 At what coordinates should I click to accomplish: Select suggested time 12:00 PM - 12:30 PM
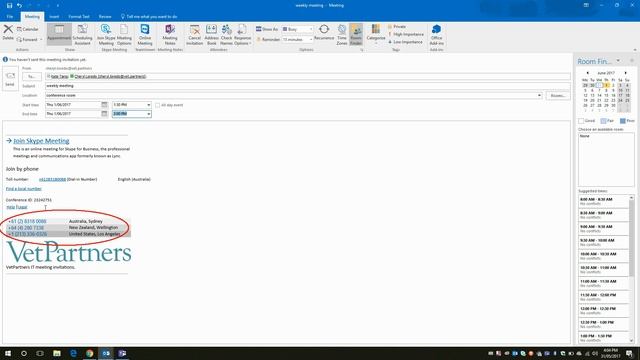coord(603,311)
